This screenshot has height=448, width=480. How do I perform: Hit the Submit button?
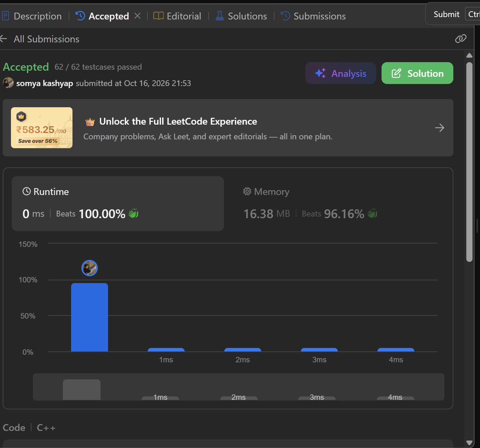click(x=446, y=14)
